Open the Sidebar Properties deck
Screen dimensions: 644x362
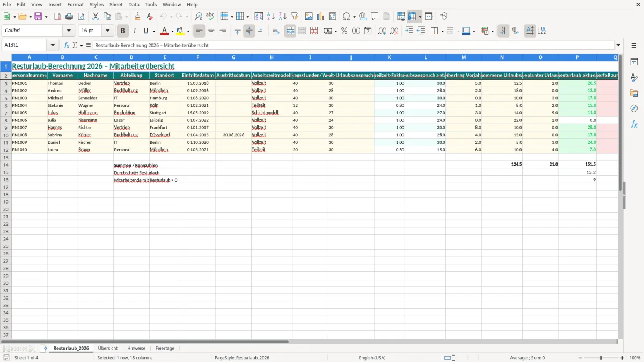coord(634,62)
